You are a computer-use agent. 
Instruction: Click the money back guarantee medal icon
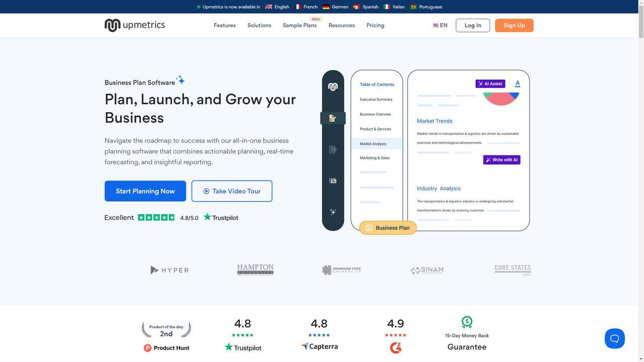pyautogui.click(x=467, y=322)
